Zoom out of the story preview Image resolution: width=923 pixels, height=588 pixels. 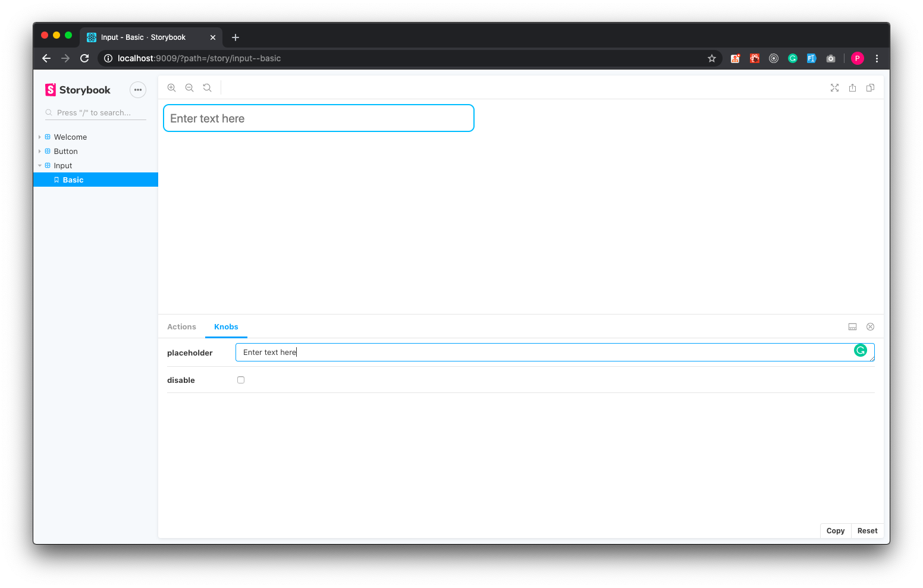click(189, 87)
